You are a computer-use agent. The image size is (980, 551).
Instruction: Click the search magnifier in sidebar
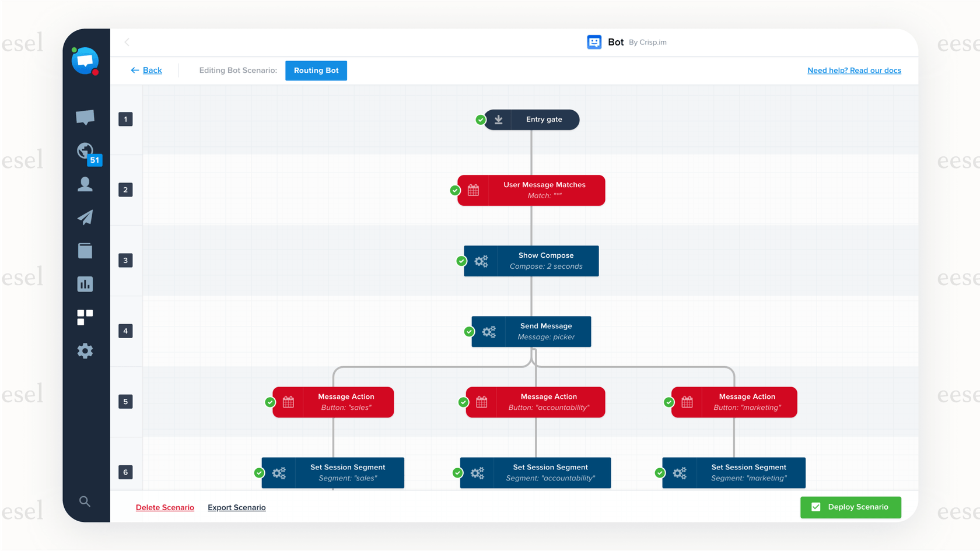[x=85, y=501]
